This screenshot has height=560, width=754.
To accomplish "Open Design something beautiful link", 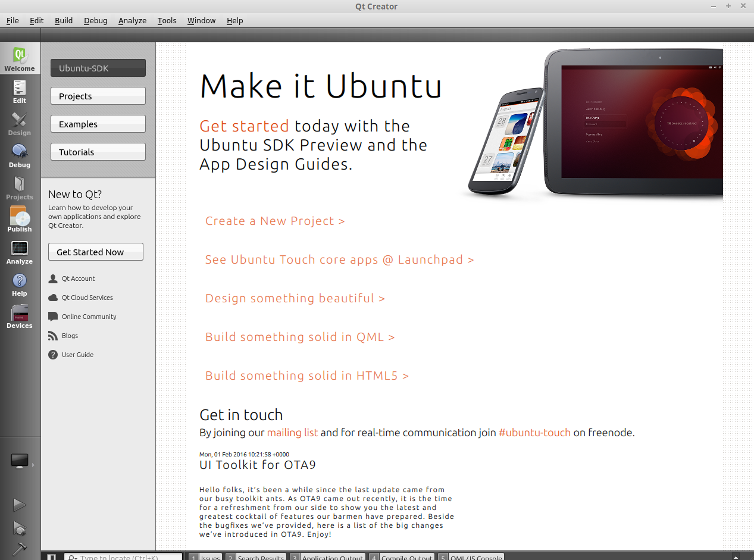I will coord(295,298).
